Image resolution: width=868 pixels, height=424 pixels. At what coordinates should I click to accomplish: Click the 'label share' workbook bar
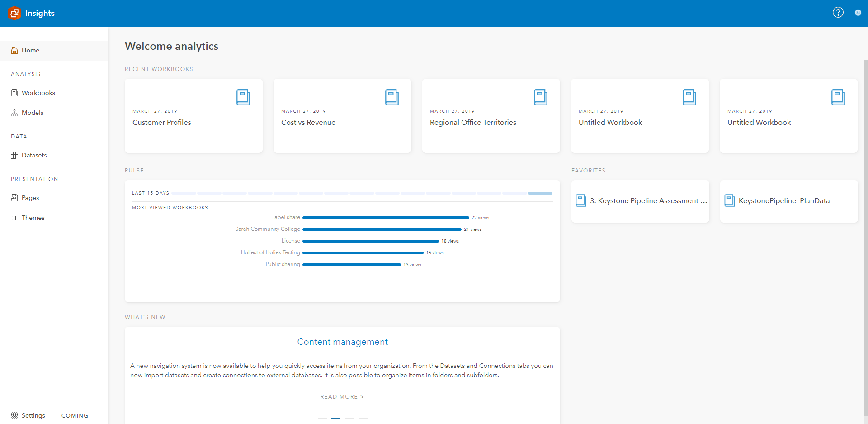point(386,218)
